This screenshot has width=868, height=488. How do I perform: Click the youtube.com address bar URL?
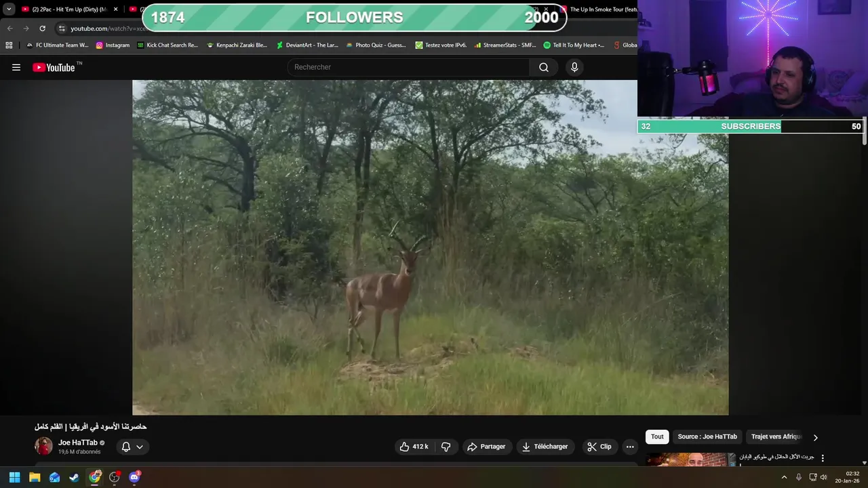tap(108, 28)
